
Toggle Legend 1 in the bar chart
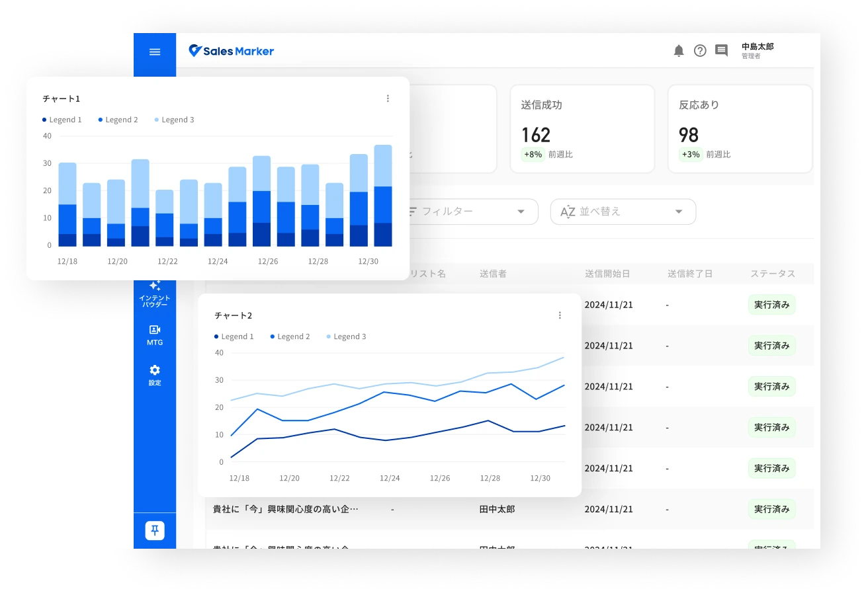click(62, 120)
